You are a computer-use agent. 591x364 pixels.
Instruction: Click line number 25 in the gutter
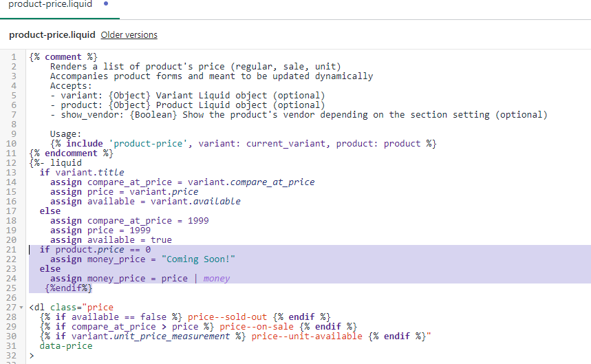click(x=11, y=288)
